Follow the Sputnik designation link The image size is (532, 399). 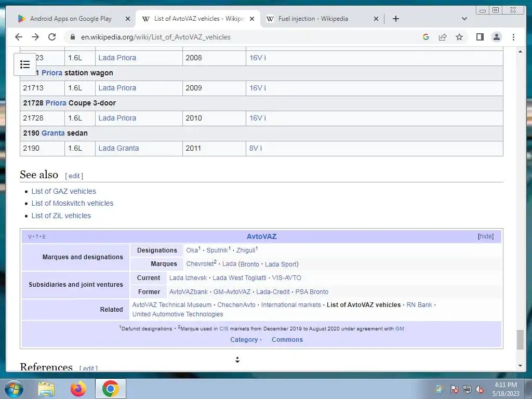[x=217, y=250]
